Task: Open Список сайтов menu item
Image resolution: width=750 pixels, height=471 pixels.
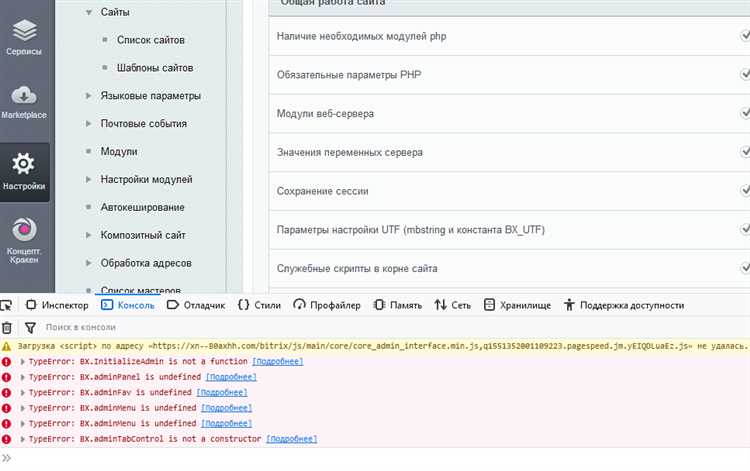Action: (151, 40)
